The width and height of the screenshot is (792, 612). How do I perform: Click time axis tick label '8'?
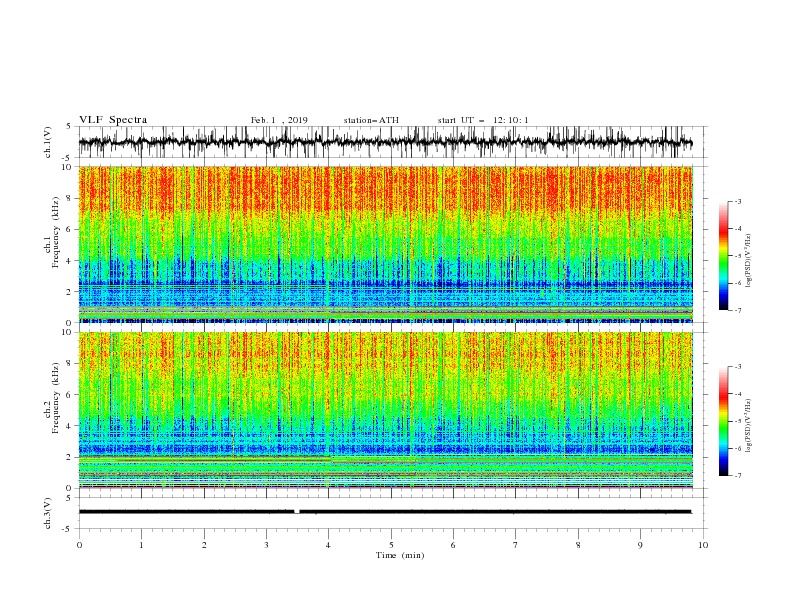pyautogui.click(x=578, y=545)
